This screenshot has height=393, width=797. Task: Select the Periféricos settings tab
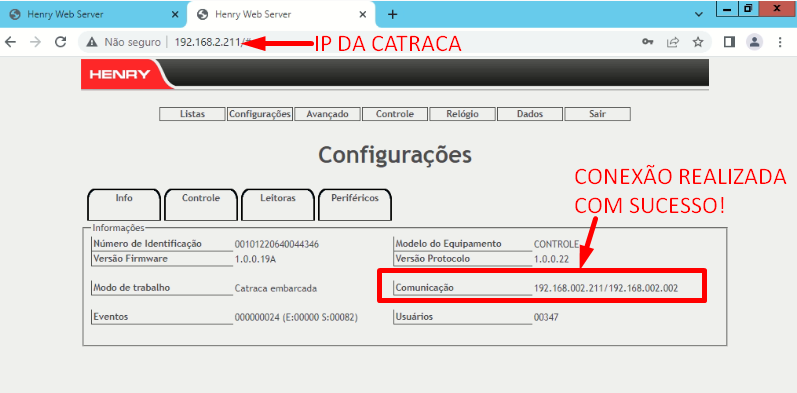(355, 204)
